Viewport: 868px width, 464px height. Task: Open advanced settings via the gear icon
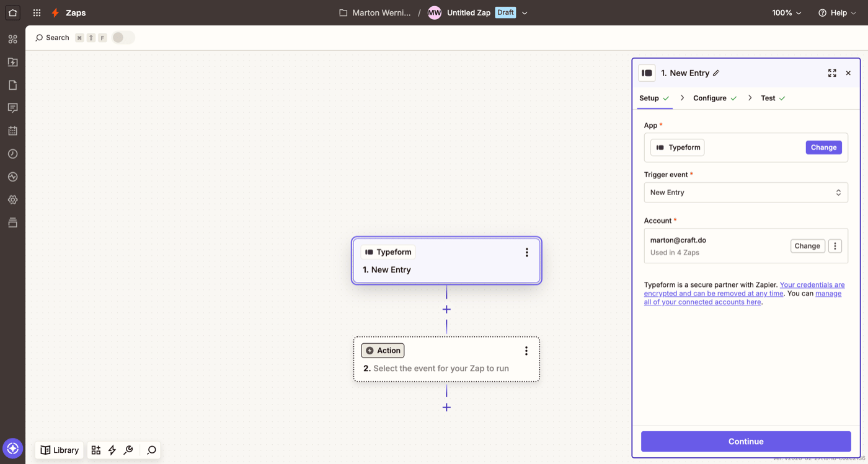pos(12,199)
